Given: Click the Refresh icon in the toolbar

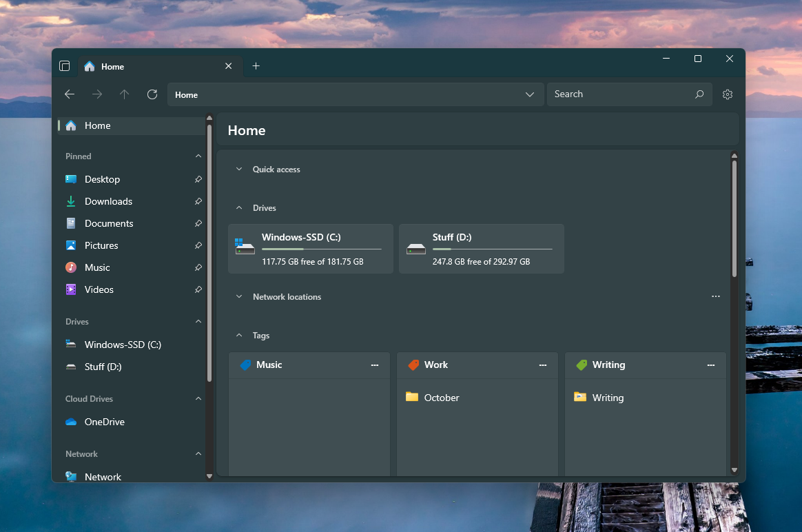Looking at the screenshot, I should click(152, 94).
